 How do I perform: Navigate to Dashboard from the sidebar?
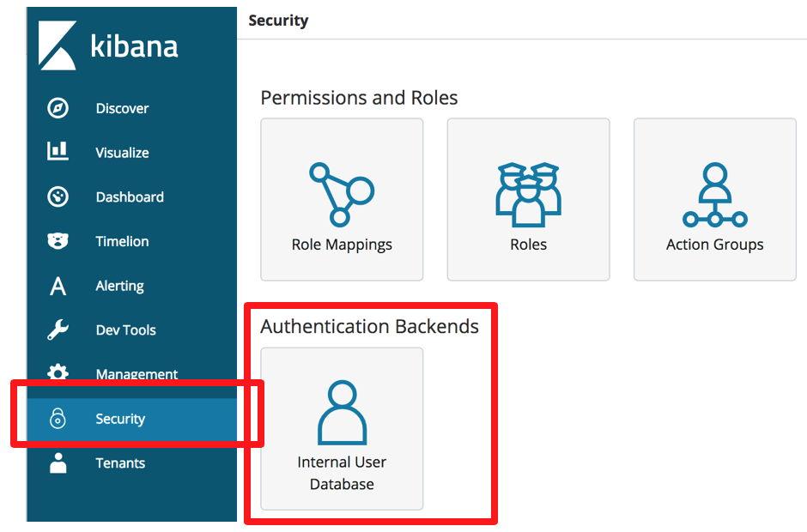click(130, 196)
